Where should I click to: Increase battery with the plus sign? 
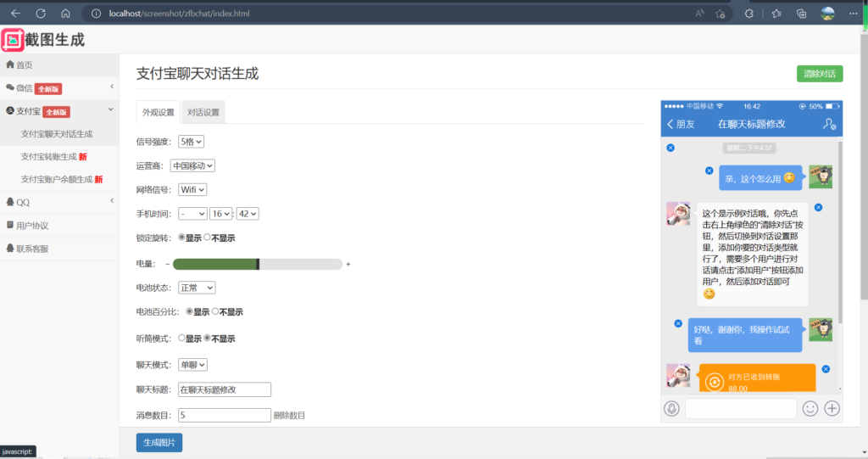[348, 264]
